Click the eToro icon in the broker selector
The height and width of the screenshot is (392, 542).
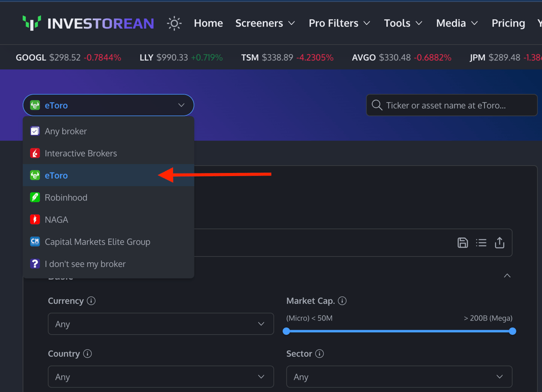tap(35, 105)
